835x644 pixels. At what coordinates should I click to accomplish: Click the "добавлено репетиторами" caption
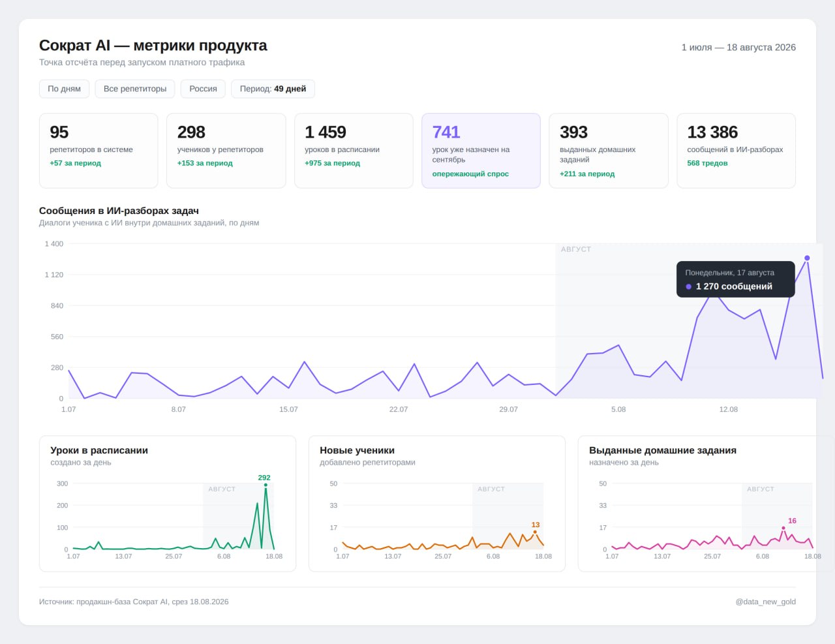coord(367,463)
